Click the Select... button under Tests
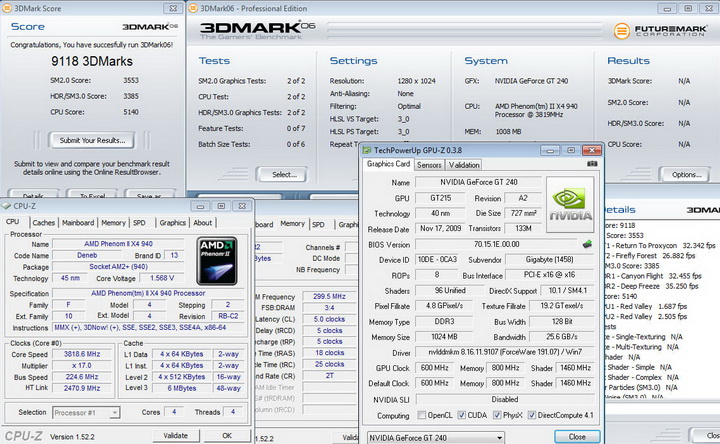The height and width of the screenshot is (444, 720). point(284,174)
